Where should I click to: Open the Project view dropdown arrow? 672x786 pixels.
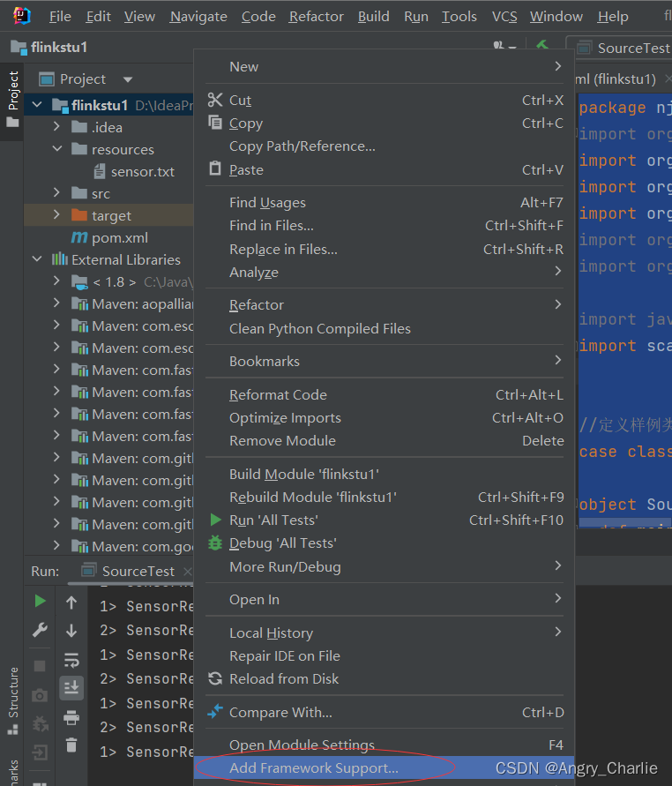tap(128, 79)
